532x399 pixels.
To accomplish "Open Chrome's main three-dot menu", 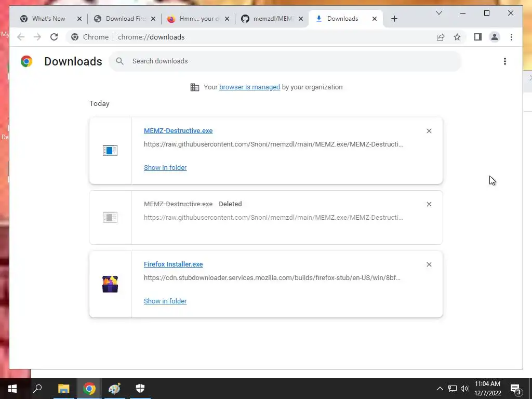I will click(511, 37).
